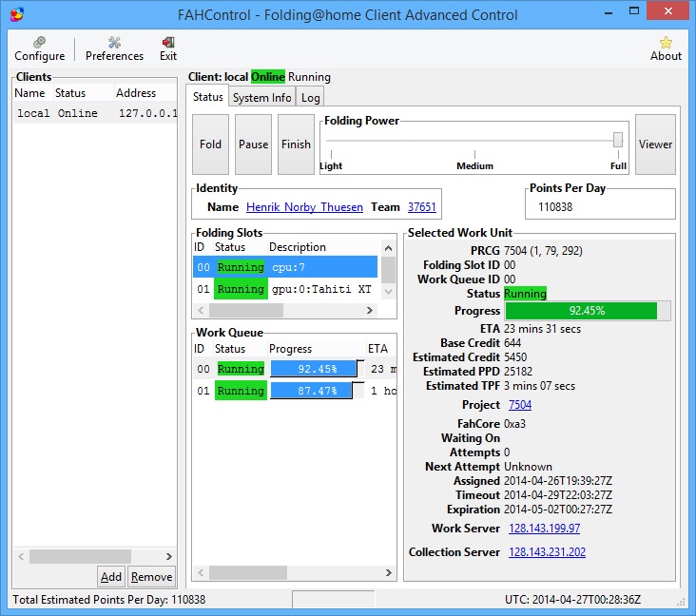Select work queue item 00 at 92.45%
This screenshot has height=616, width=696.
pos(295,369)
